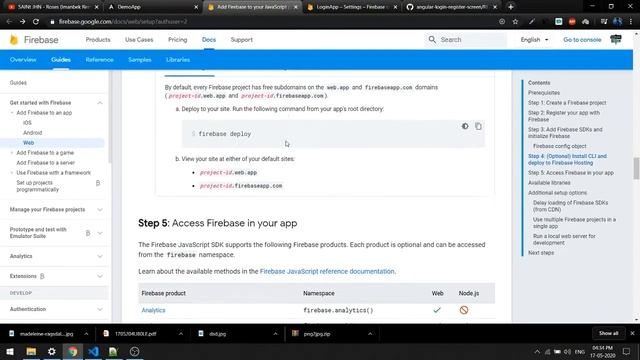Image resolution: width=640 pixels, height=360 pixels.
Task: Open the account avatar in Firebase header
Action: [x=616, y=39]
